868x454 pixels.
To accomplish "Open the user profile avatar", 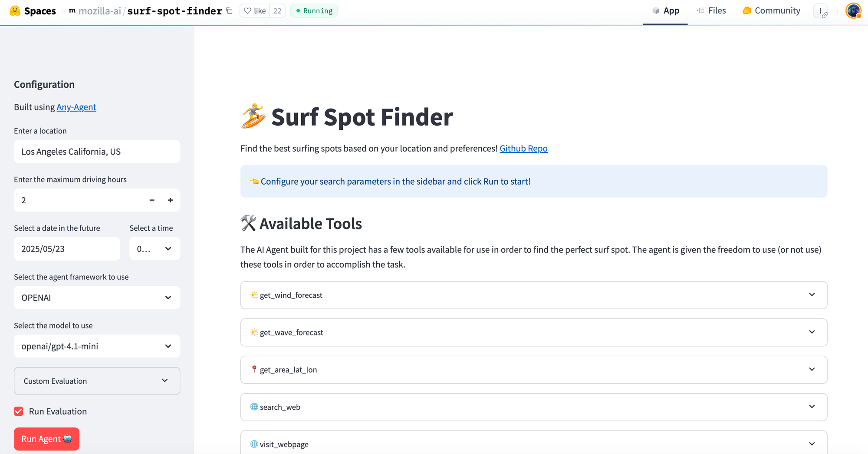I will pyautogui.click(x=853, y=11).
